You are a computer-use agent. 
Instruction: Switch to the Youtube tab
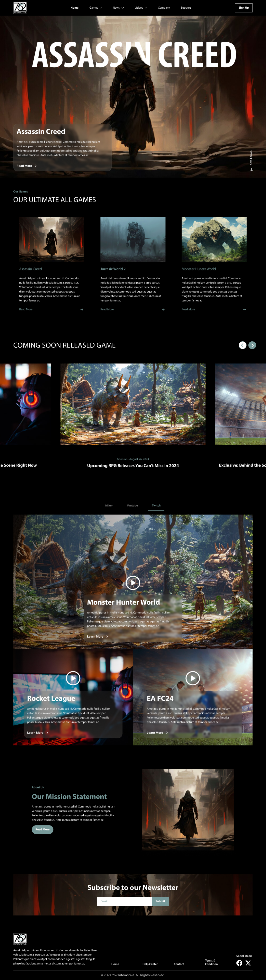[132, 505]
